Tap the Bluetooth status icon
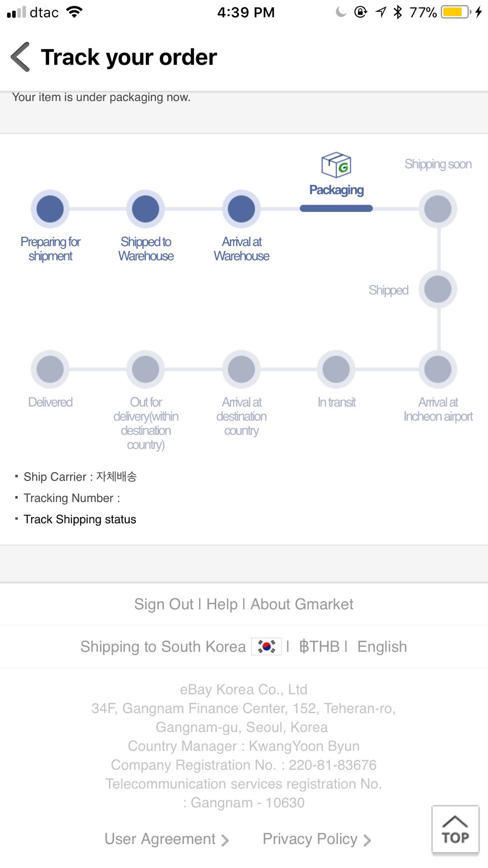The height and width of the screenshot is (868, 488). (x=397, y=12)
